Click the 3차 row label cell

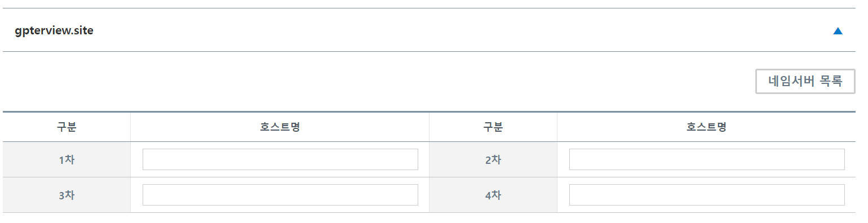point(67,195)
